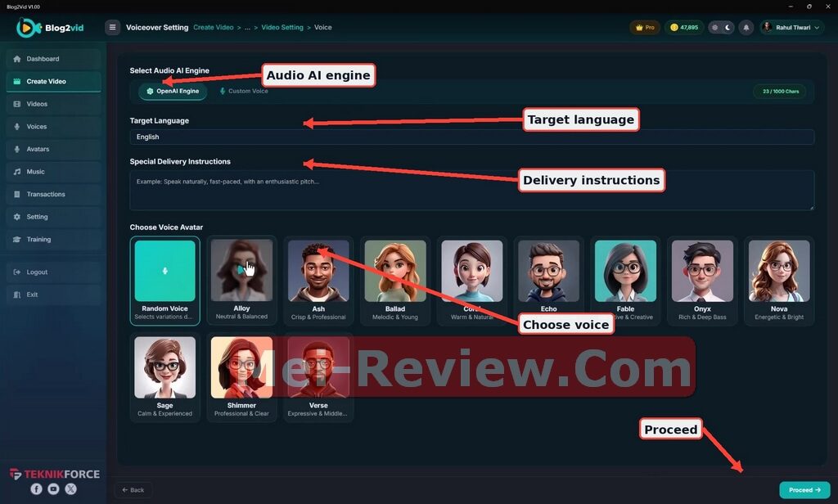
Task: Switch to the Custom Voice tab
Action: (244, 92)
